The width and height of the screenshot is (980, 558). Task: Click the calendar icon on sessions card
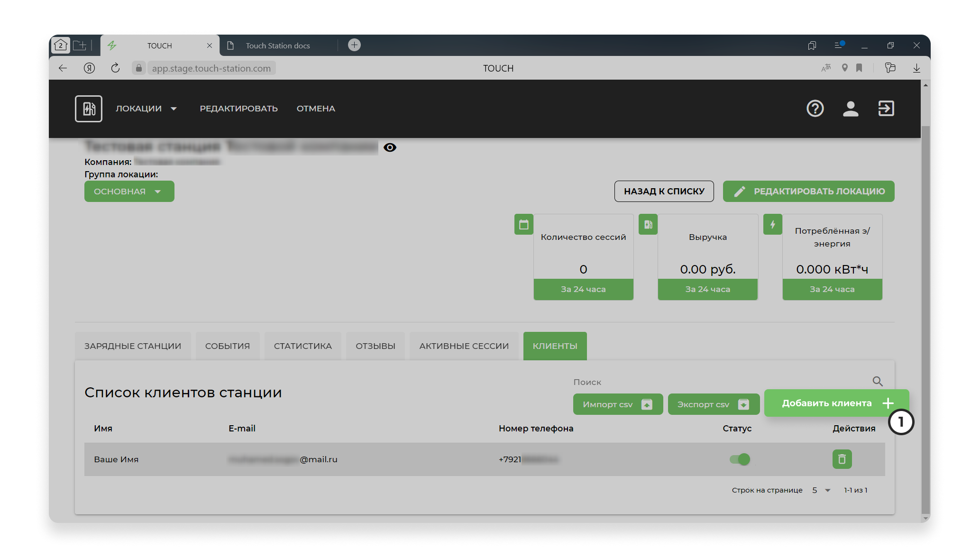point(523,224)
